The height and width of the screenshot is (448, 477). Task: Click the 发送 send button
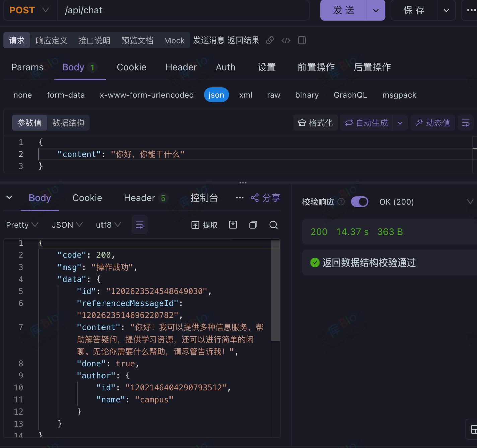(x=343, y=10)
